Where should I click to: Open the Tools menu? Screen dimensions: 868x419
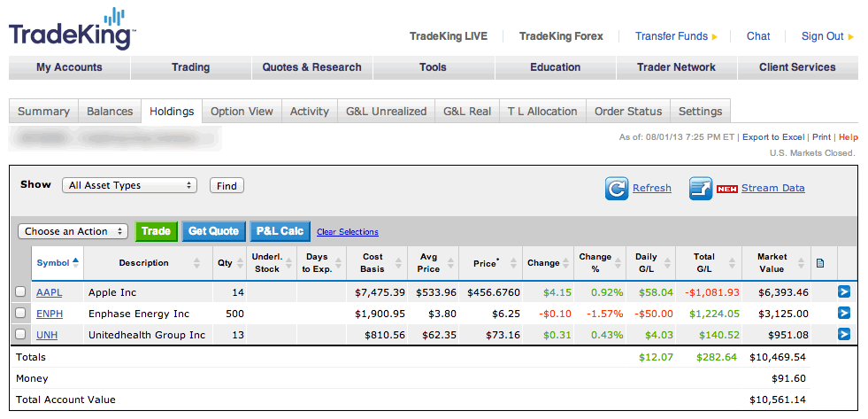tap(434, 67)
